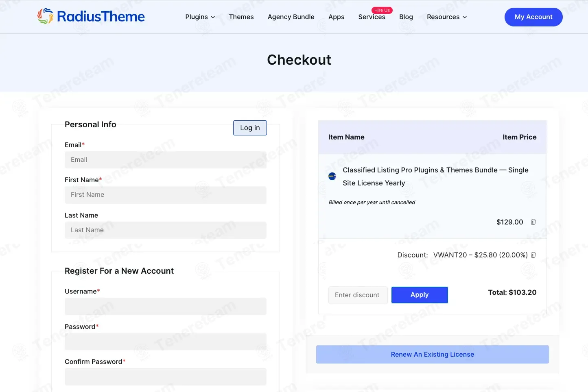The width and height of the screenshot is (588, 392).
Task: Click the Item Price column header
Action: (x=519, y=137)
